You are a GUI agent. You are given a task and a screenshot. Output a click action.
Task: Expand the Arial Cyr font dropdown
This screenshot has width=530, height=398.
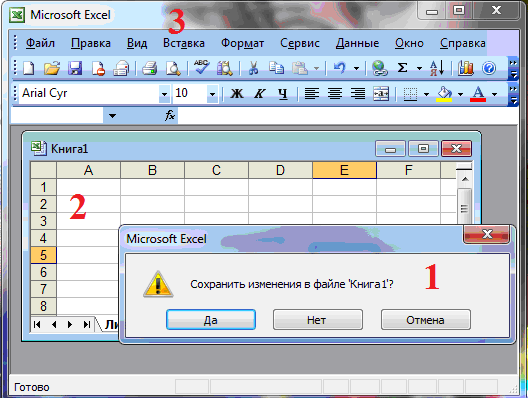click(x=164, y=94)
